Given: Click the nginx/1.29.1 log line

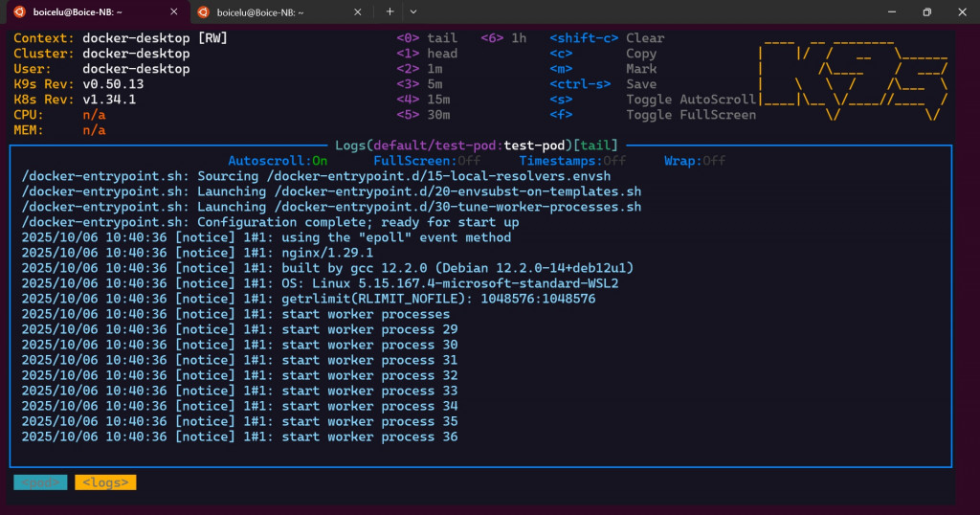Looking at the screenshot, I should click(x=197, y=253).
